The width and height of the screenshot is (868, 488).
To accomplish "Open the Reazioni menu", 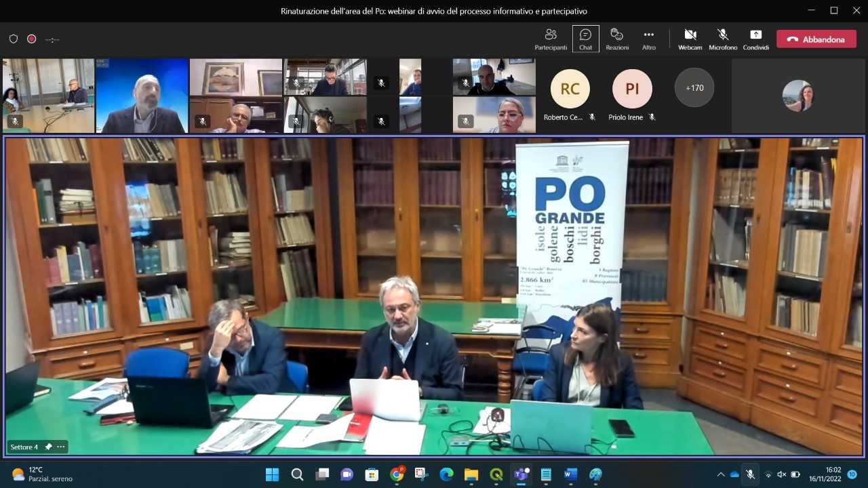I will pyautogui.click(x=617, y=39).
